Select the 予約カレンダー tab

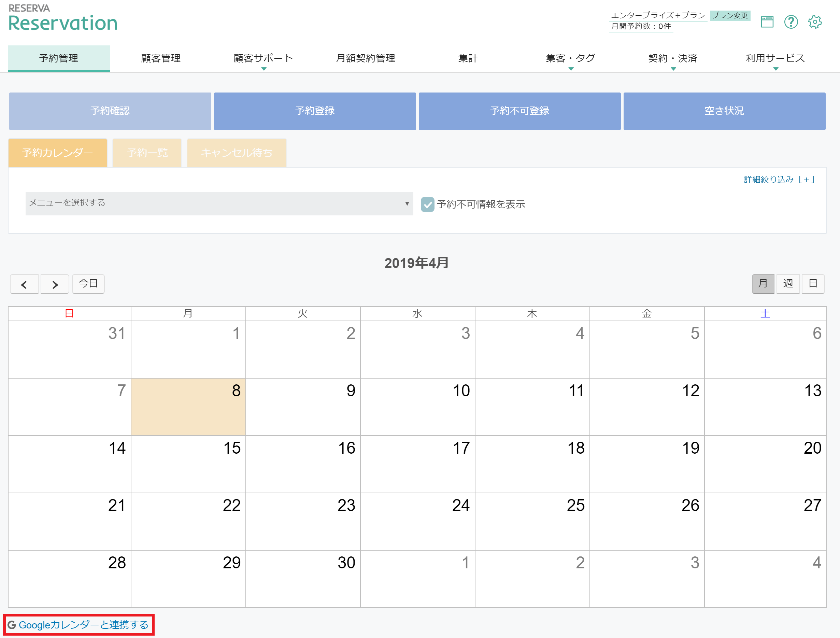coord(58,153)
